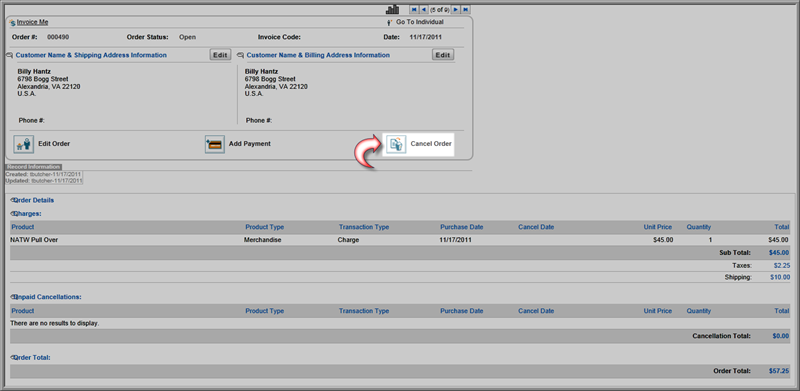The width and height of the screenshot is (800, 391).
Task: Sort Charges by Purchase Date column
Action: tap(462, 227)
